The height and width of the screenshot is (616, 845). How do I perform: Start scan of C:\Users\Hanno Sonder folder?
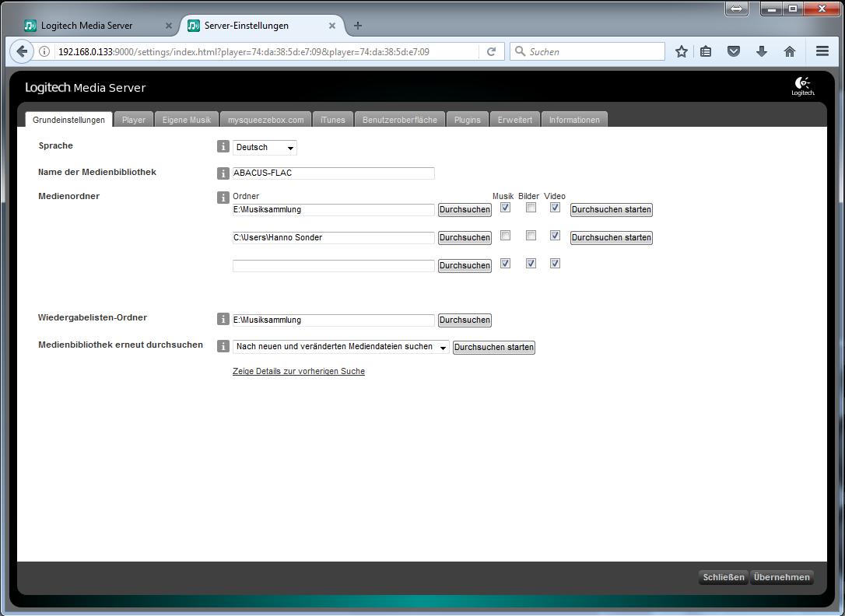tap(611, 237)
